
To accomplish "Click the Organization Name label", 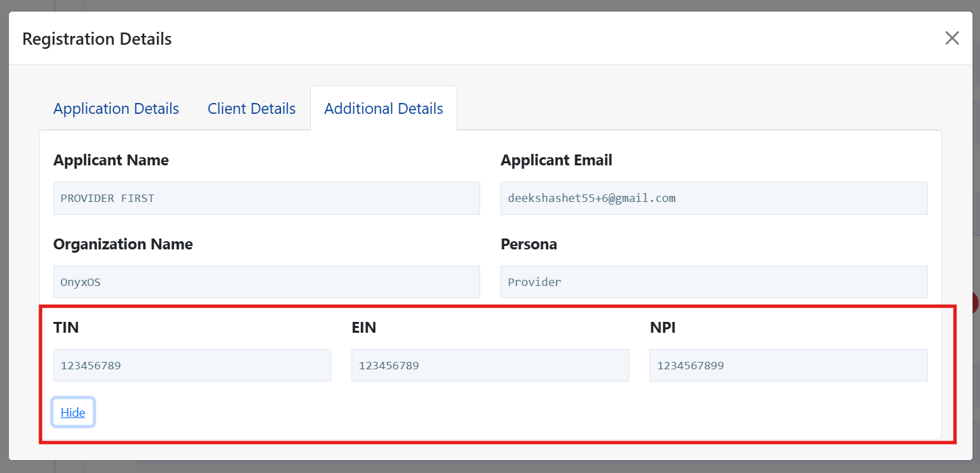I will 123,245.
